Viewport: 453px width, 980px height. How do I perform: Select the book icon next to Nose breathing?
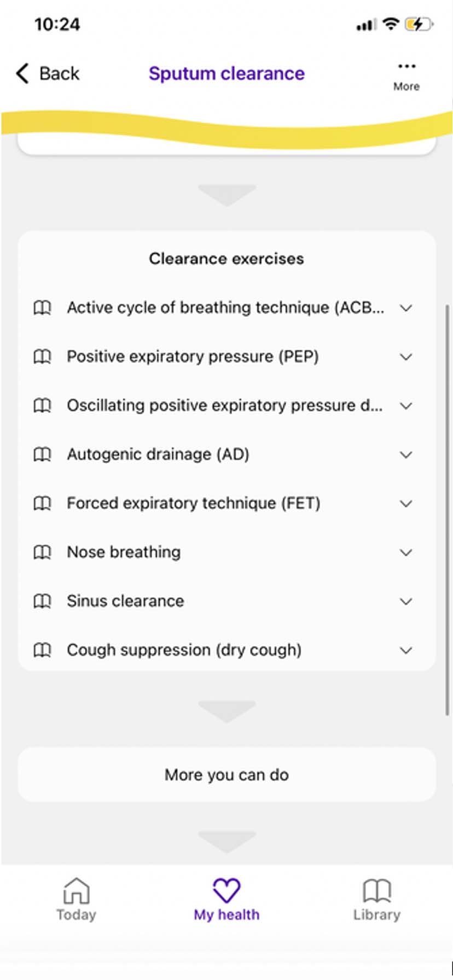coord(42,552)
